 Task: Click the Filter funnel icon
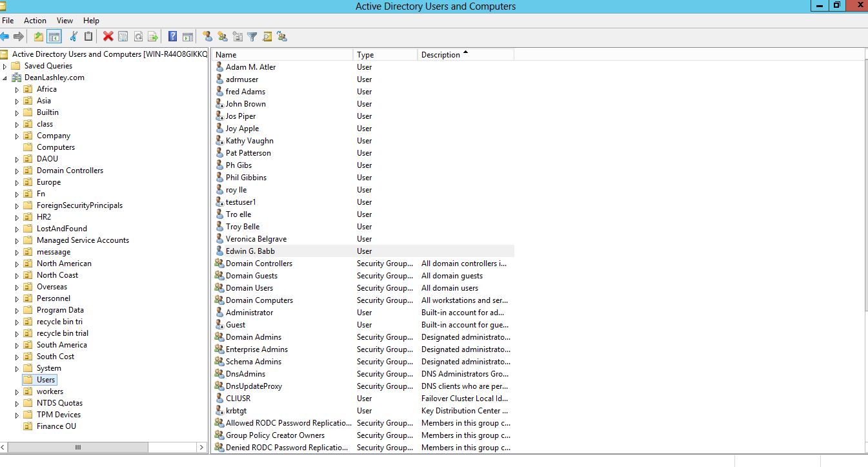point(252,37)
